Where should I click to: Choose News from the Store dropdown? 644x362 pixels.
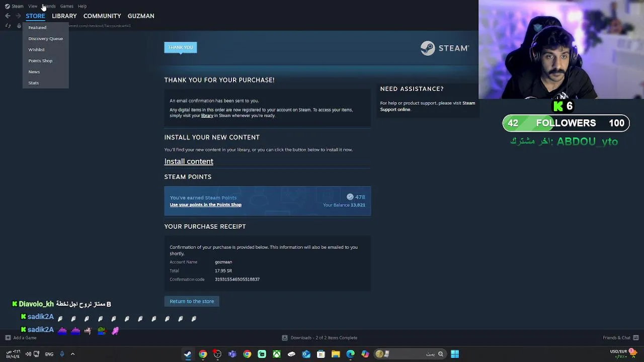pyautogui.click(x=34, y=72)
